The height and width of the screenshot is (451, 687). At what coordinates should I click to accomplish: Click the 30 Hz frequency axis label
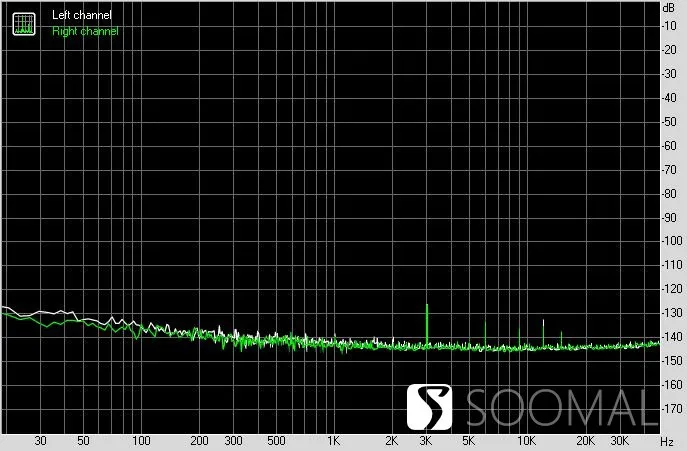coord(40,440)
